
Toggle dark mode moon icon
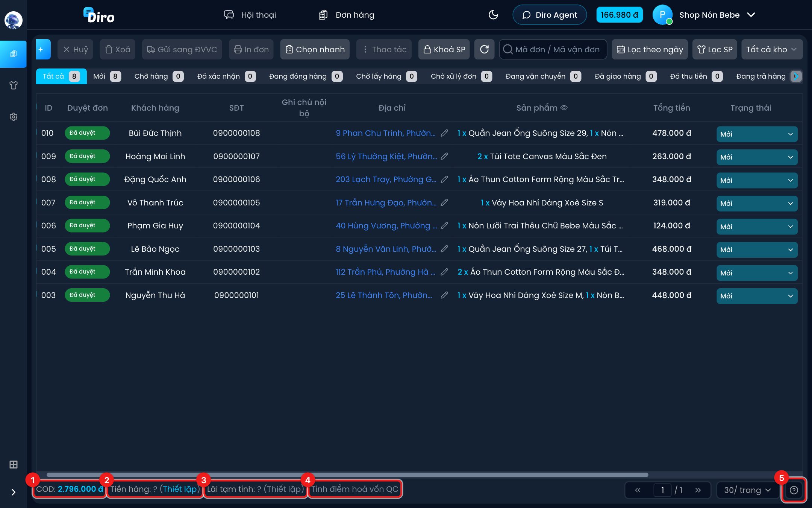493,15
